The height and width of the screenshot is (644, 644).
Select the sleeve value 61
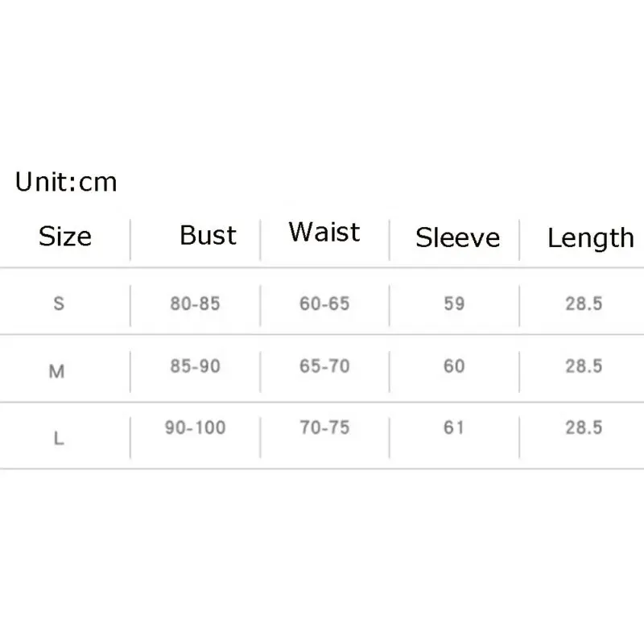pyautogui.click(x=454, y=427)
